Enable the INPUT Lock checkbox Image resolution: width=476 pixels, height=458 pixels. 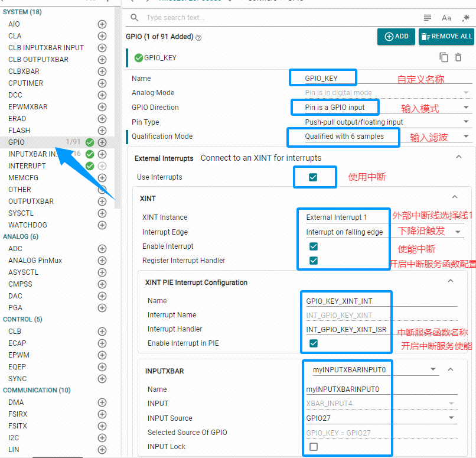[x=313, y=447]
